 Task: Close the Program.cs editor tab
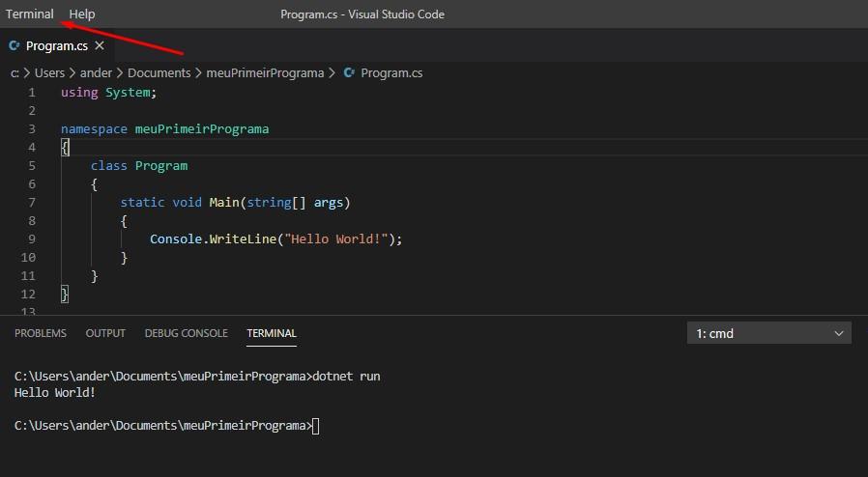pyautogui.click(x=100, y=45)
